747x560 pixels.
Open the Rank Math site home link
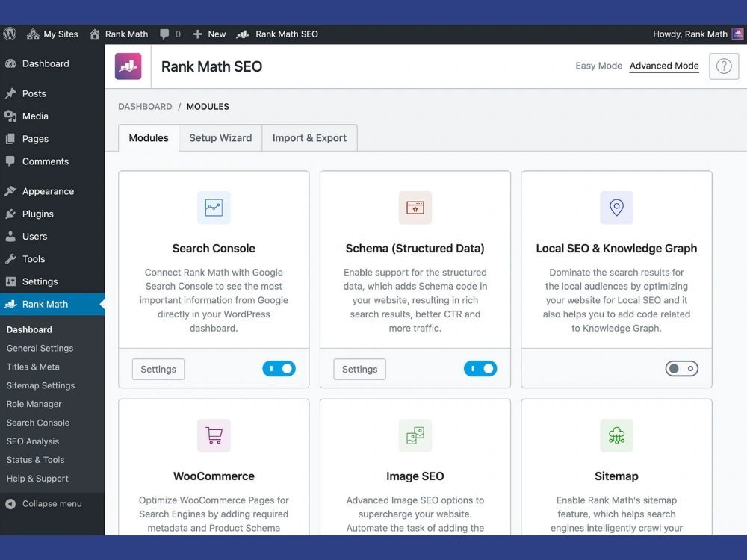tap(119, 34)
